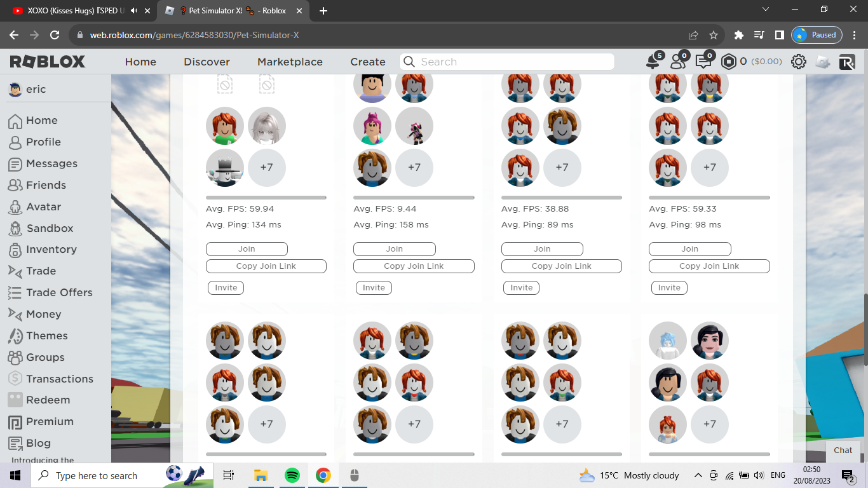Open Friends in the sidebar

[46, 185]
